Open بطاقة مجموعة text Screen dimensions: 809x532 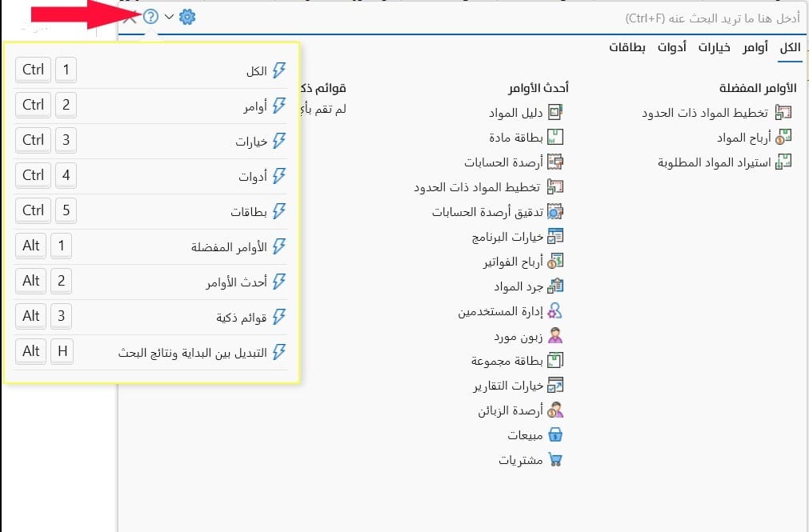507,361
